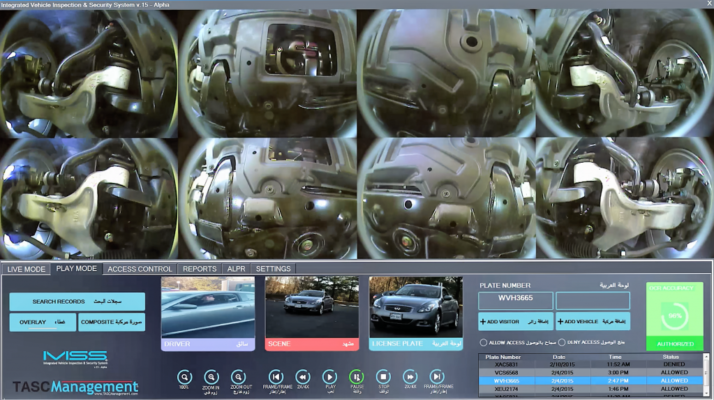Image resolution: width=714 pixels, height=400 pixels.
Task: Step back one frame with Frame/Frame
Action: 276,377
